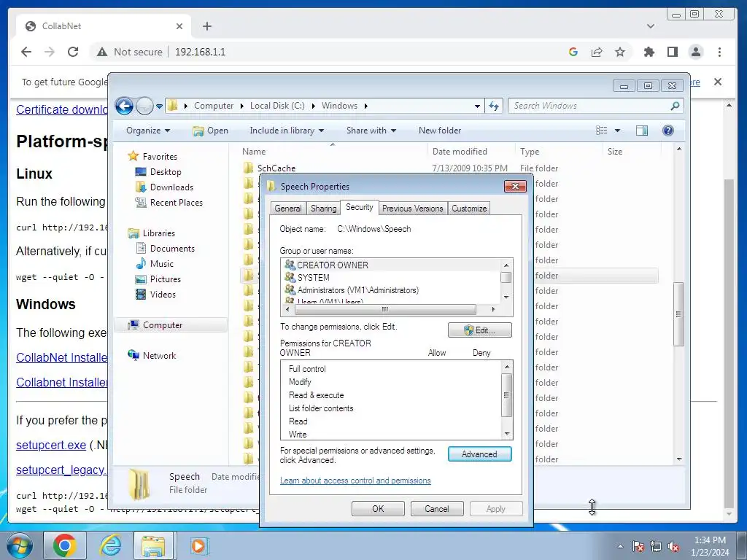Image resolution: width=747 pixels, height=560 pixels.
Task: Reload the CollabNet page in Chrome
Action: pyautogui.click(x=73, y=52)
